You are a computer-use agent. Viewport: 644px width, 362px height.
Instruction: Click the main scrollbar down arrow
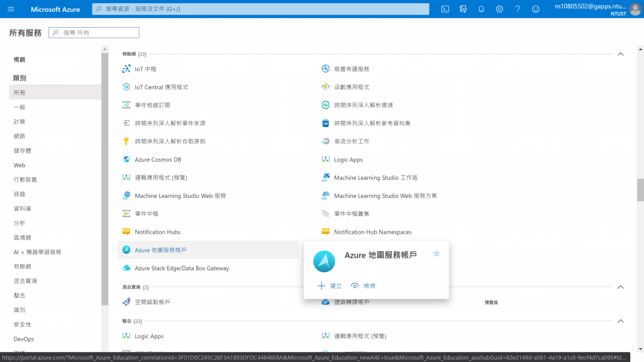[640, 349]
